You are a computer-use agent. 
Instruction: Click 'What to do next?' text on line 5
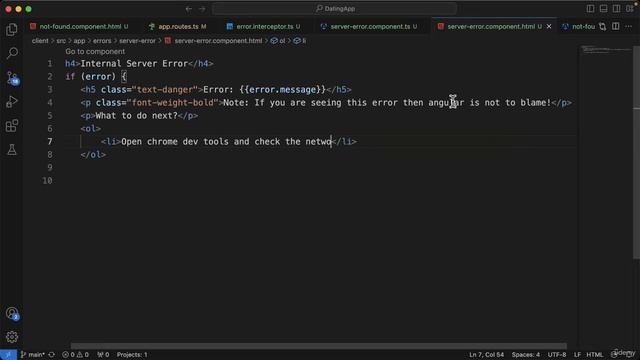point(137,116)
